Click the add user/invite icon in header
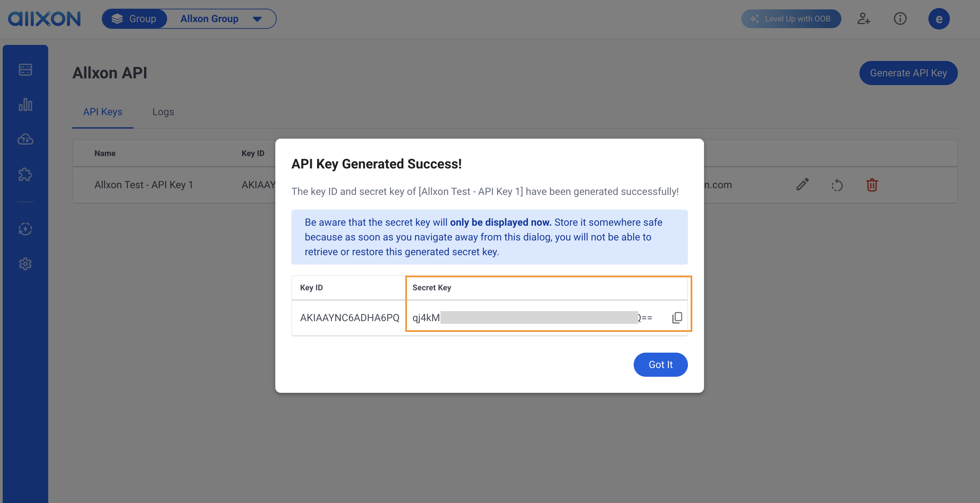Image resolution: width=980 pixels, height=503 pixels. click(x=864, y=18)
